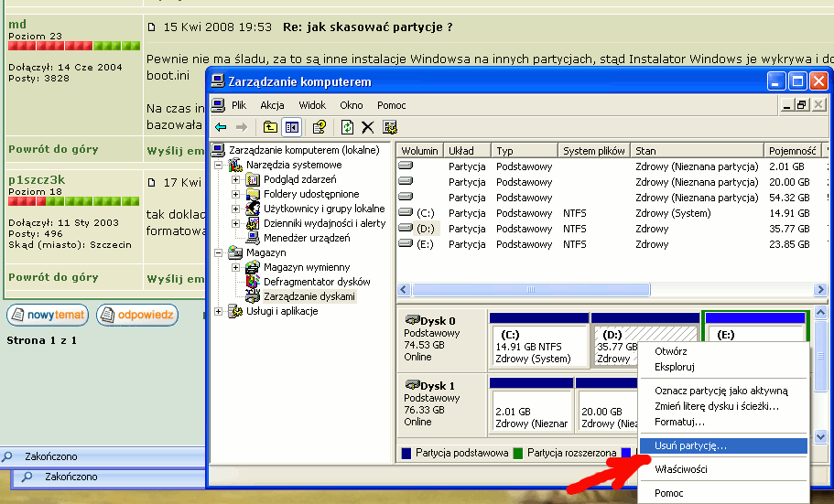Click the Foldery udostępnione folder icon
The height and width of the screenshot is (504, 834).
pos(254,194)
